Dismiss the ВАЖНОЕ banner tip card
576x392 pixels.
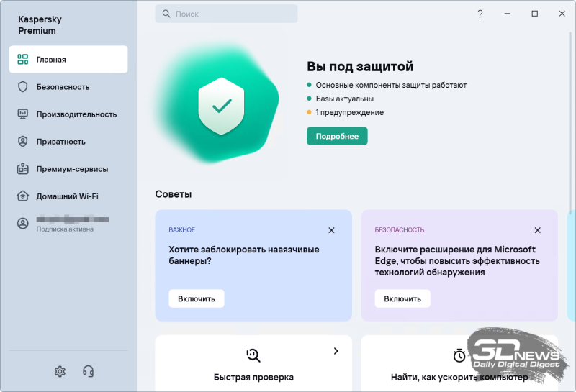[x=331, y=230]
